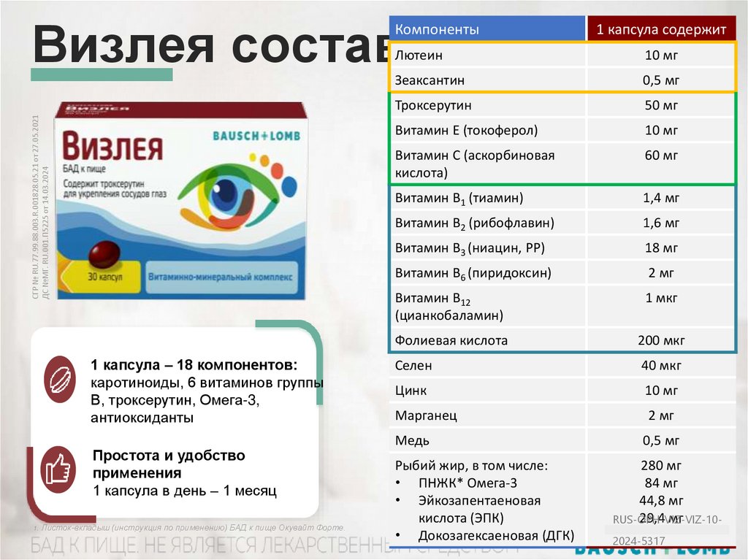This screenshot has width=748, height=560.
Task: Click the '60 мг' value for Витамин С
Action: click(661, 156)
